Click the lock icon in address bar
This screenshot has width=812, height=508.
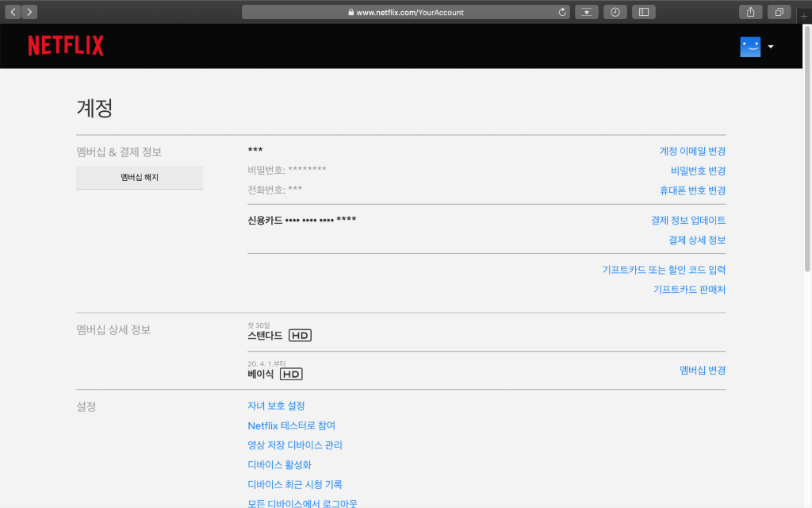point(350,12)
